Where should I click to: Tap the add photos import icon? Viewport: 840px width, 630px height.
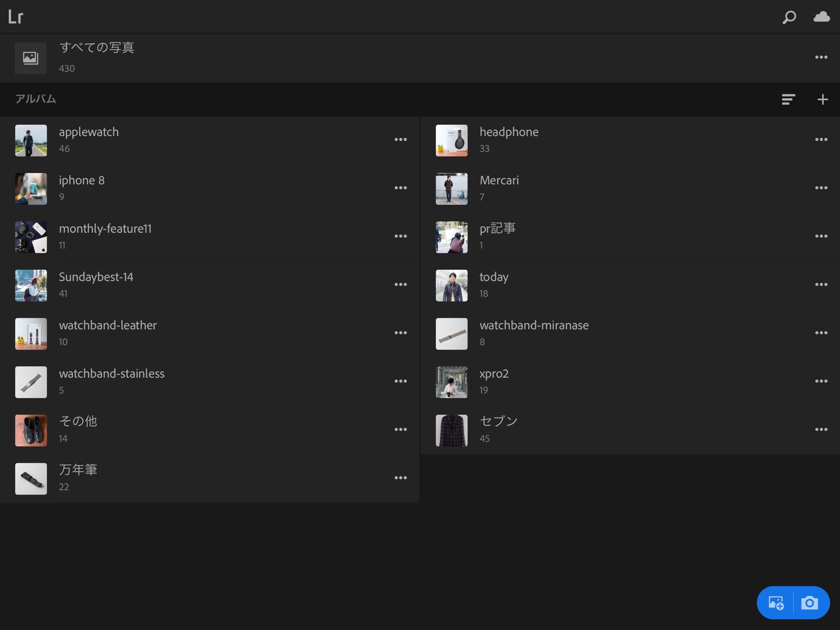(x=776, y=603)
